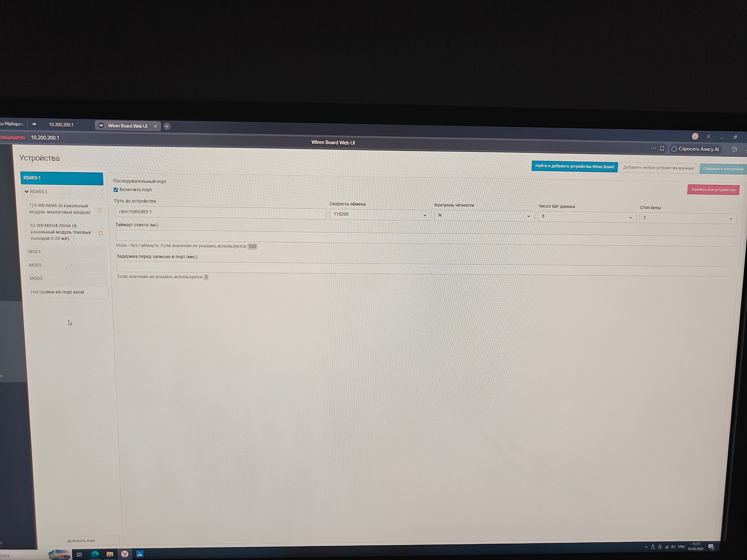Open the network status tray icon
747x560 pixels.
(x=666, y=547)
